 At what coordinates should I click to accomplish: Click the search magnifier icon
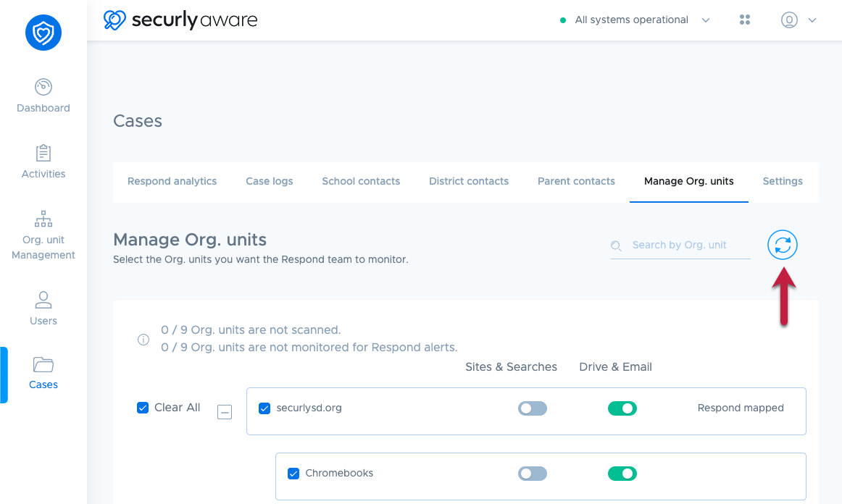616,245
